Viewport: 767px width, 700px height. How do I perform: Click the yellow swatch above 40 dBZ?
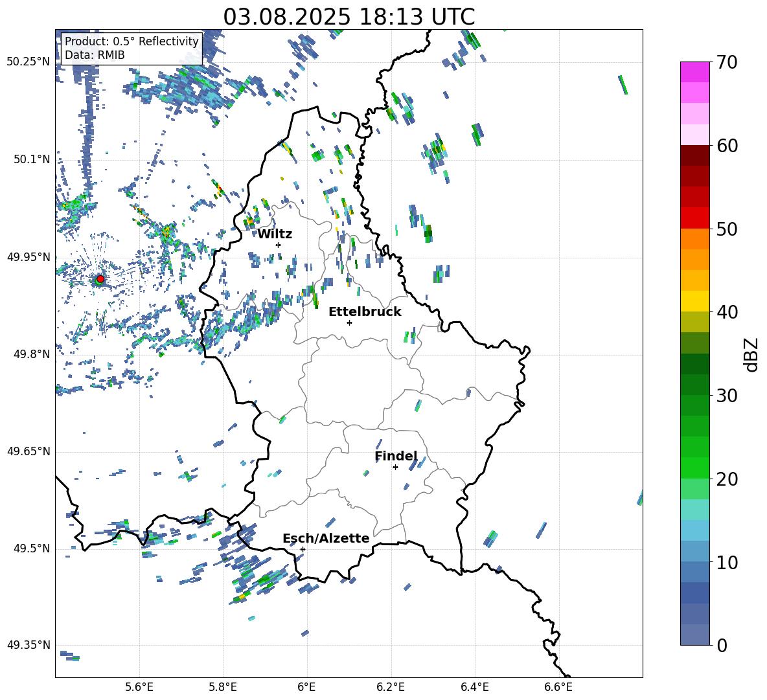[x=694, y=301]
